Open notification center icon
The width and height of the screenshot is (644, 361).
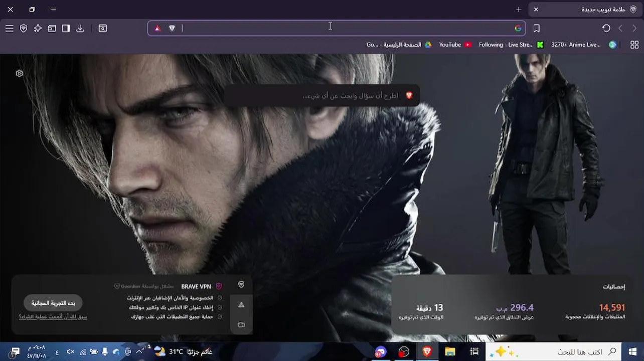click(15, 352)
